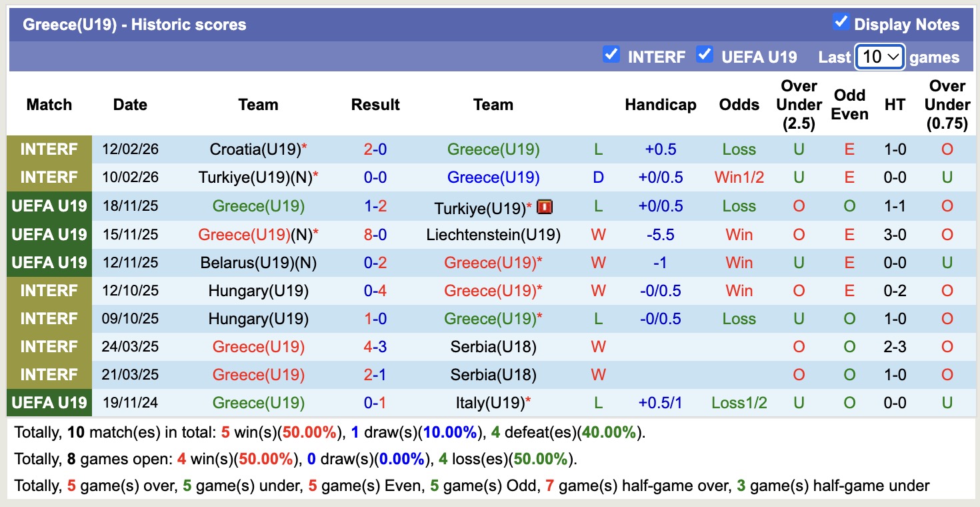This screenshot has height=507, width=980.
Task: Click UEFA U19 label on 18/11/25 row
Action: pyautogui.click(x=49, y=206)
